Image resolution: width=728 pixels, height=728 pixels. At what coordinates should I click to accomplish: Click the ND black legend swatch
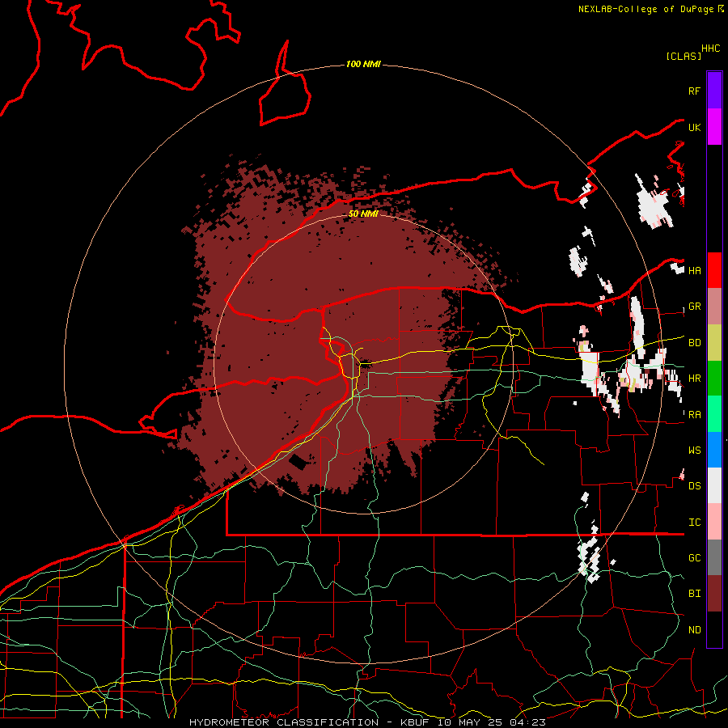click(x=714, y=629)
